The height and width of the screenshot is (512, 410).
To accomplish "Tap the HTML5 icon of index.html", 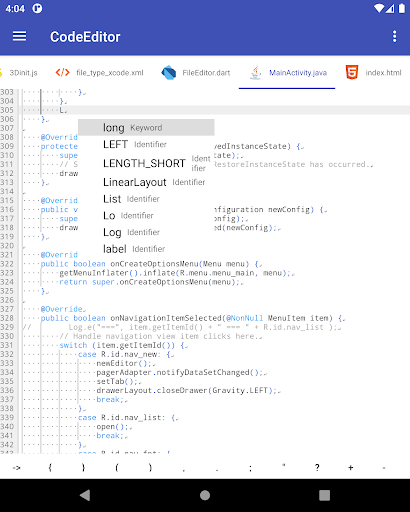I will point(352,72).
